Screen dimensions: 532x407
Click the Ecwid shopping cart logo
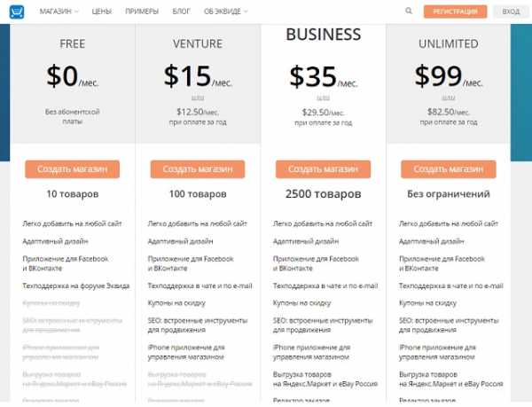click(16, 12)
